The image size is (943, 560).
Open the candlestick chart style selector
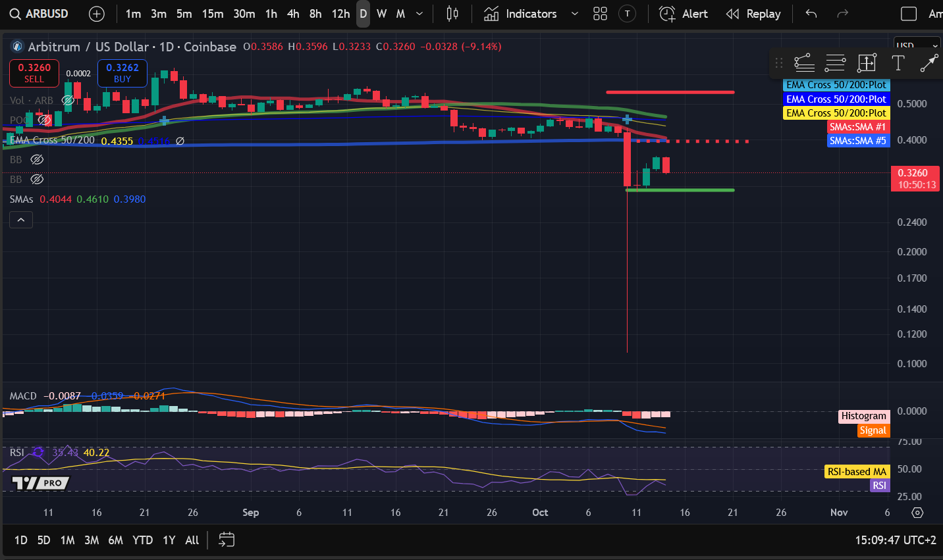pos(452,14)
